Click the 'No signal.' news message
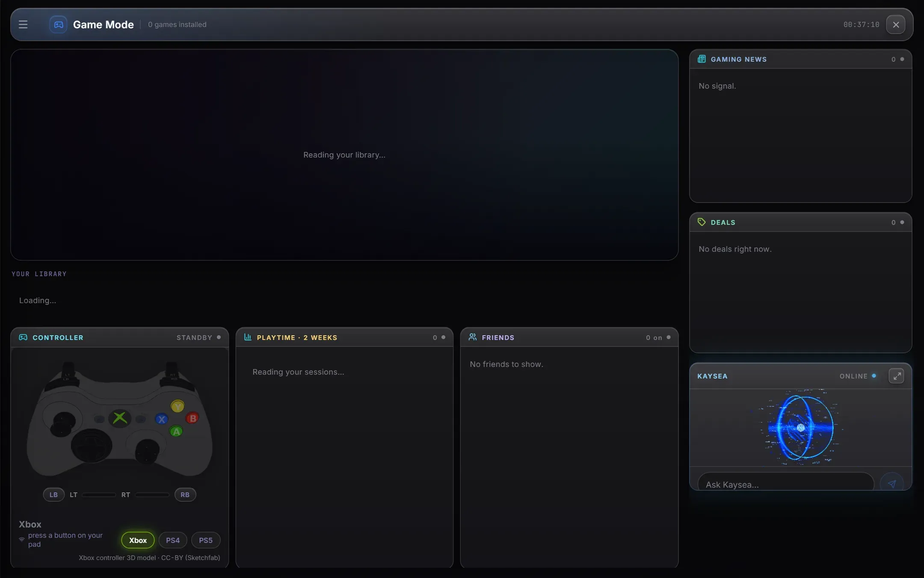 [717, 86]
